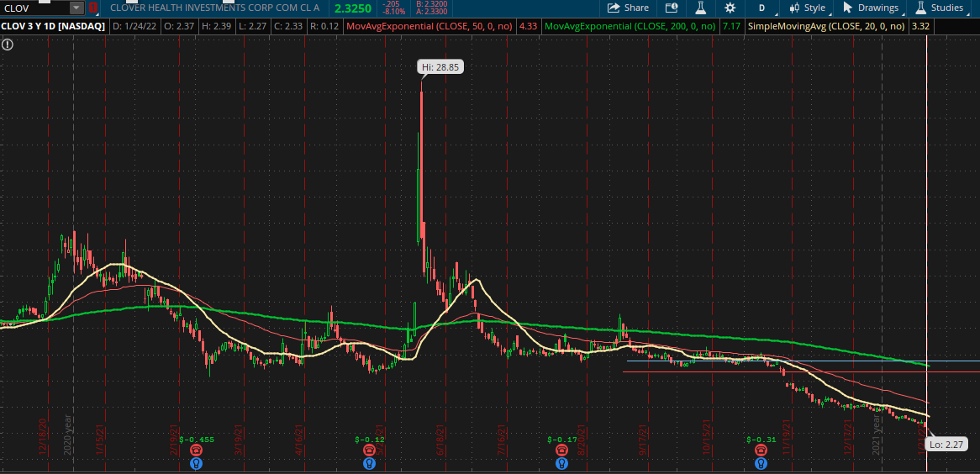Image resolution: width=980 pixels, height=474 pixels.
Task: Open the Share menu
Action: click(x=628, y=8)
